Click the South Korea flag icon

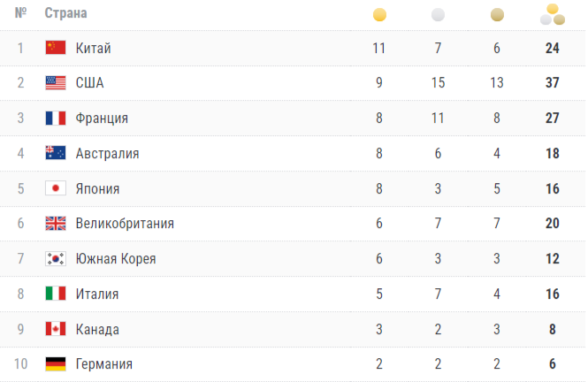(56, 259)
